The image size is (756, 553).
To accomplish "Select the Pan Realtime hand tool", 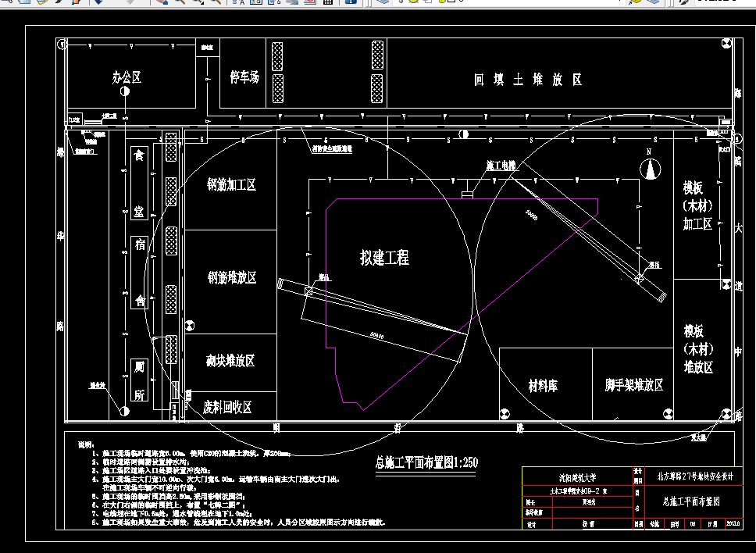I will pyautogui.click(x=160, y=4).
